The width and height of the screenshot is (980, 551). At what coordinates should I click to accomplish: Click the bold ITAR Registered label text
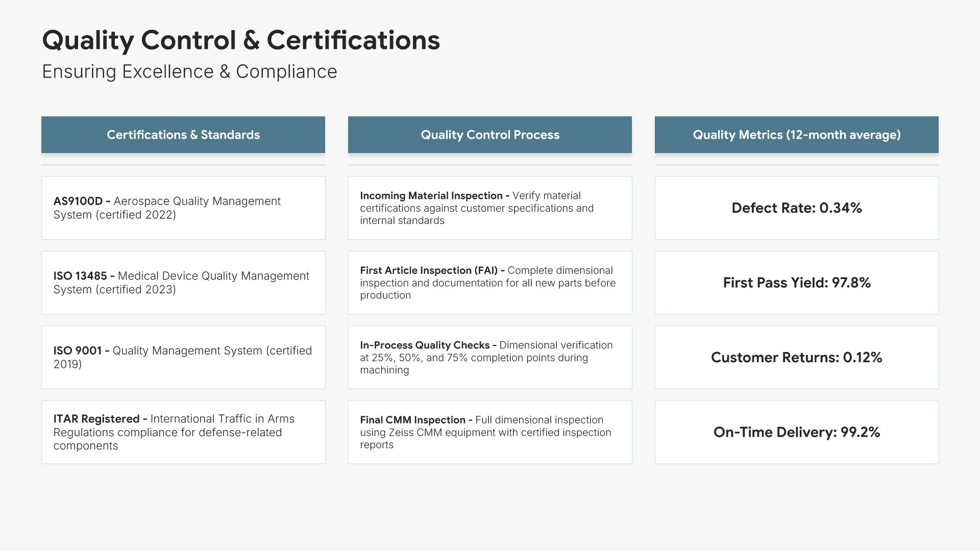[96, 419]
